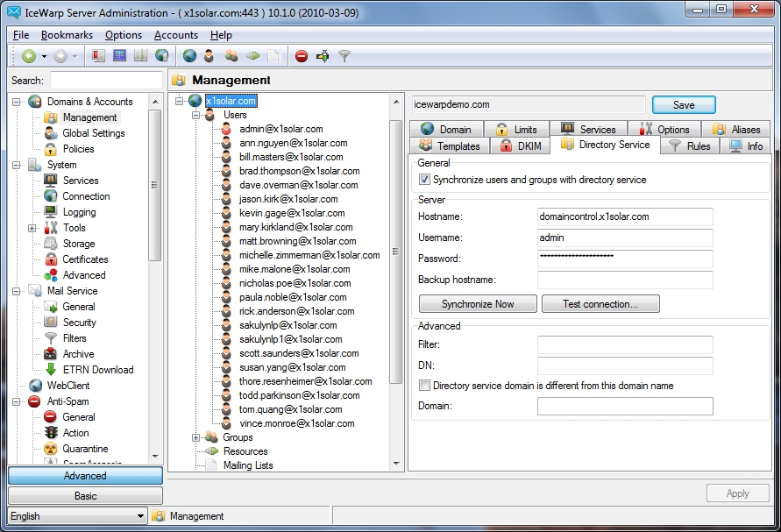Open the English language dropdown

[139, 516]
